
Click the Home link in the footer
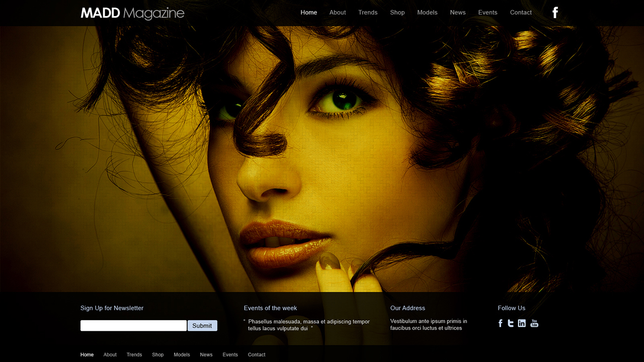coord(87,355)
